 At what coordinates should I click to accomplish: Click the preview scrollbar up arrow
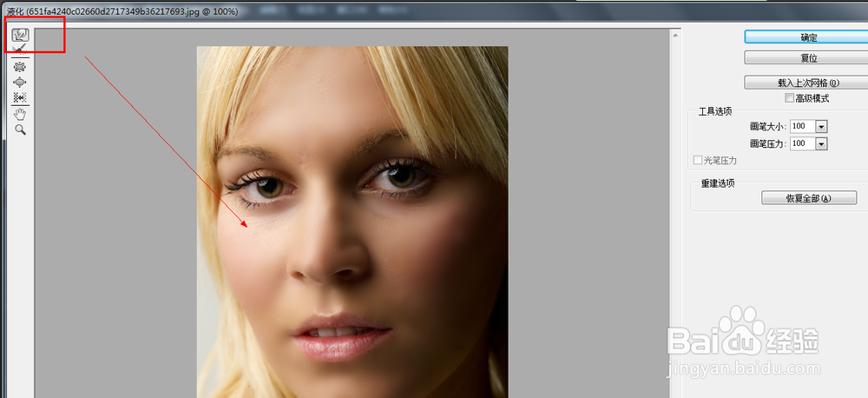[x=675, y=35]
